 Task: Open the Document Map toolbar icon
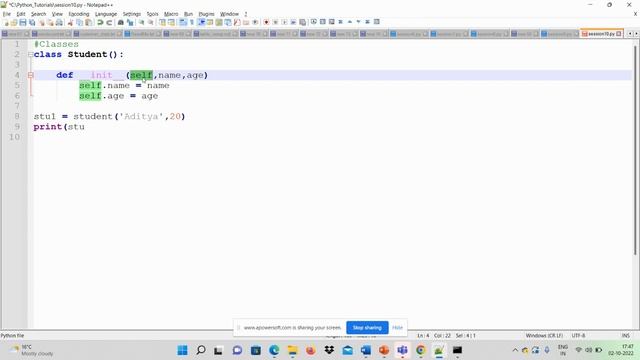(x=219, y=22)
